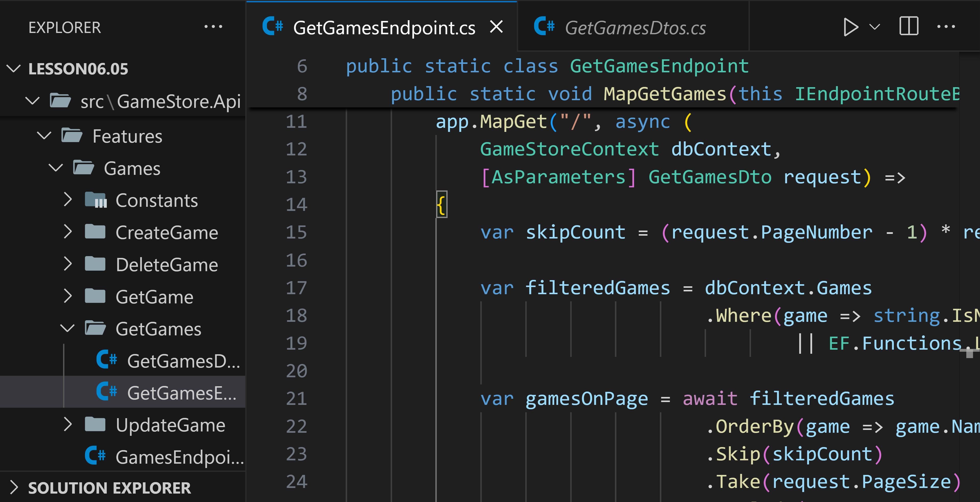Click GetGamesDto type on line 13
This screenshot has height=502, width=980.
click(710, 177)
